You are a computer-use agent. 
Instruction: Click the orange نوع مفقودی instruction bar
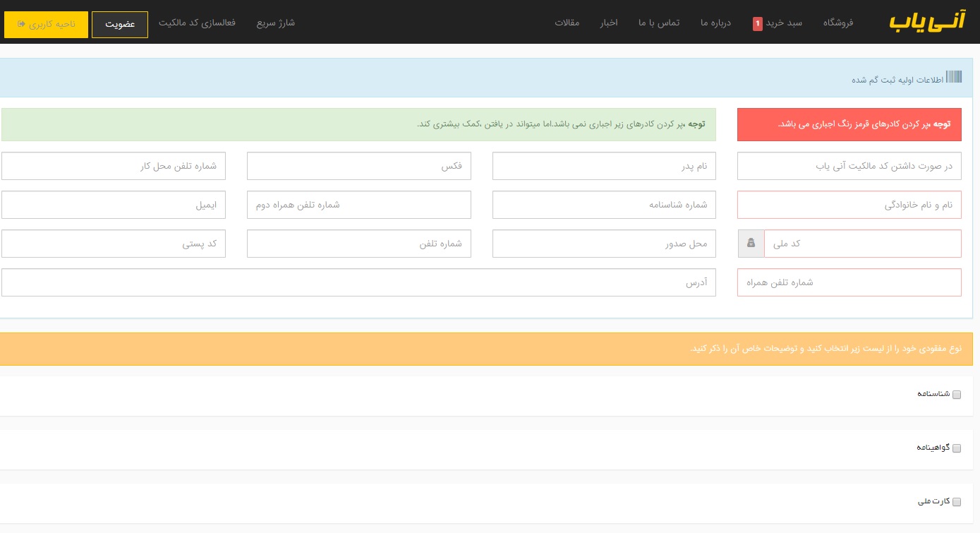pos(486,349)
